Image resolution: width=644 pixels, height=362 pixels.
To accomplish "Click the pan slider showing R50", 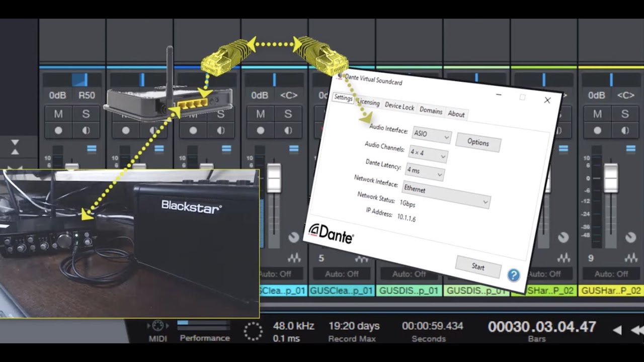I will (x=71, y=79).
